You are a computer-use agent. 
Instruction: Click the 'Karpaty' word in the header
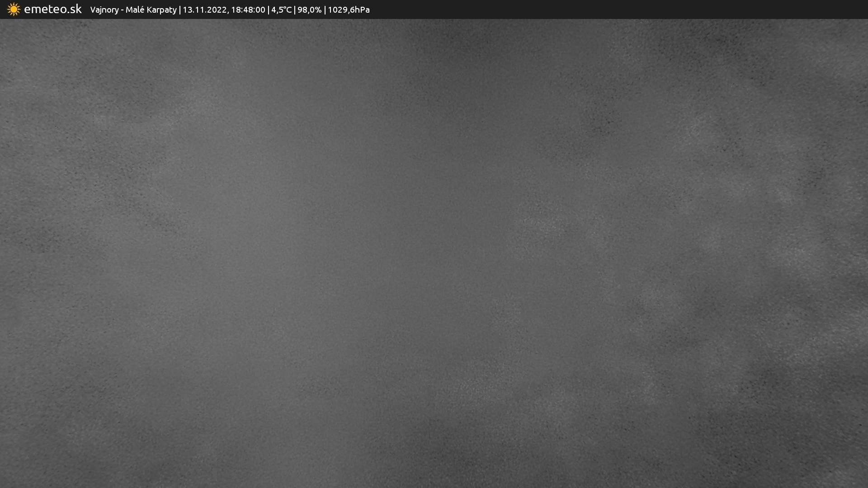pyautogui.click(x=161, y=10)
